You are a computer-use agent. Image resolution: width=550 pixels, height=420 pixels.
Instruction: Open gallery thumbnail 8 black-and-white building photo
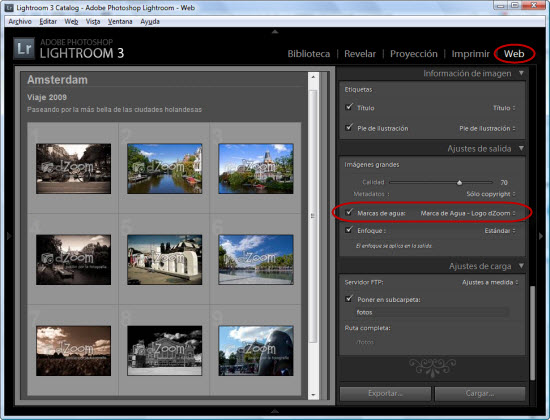[x=165, y=351]
